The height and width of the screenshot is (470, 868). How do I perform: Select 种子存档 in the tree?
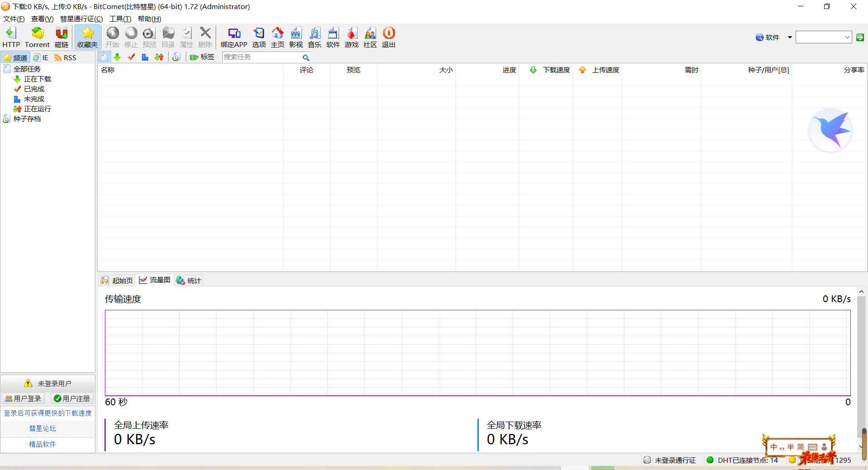point(27,119)
